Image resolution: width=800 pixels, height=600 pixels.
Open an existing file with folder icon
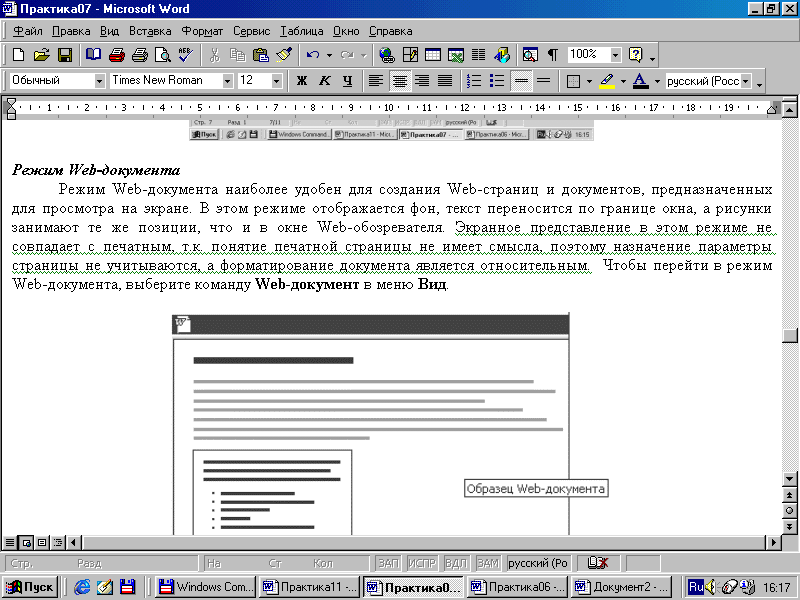[41, 55]
